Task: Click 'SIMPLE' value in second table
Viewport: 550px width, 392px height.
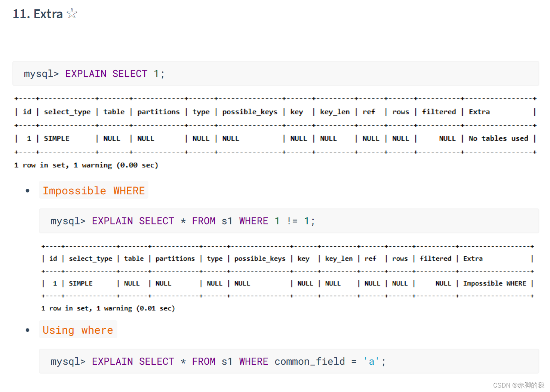Action: [80, 284]
